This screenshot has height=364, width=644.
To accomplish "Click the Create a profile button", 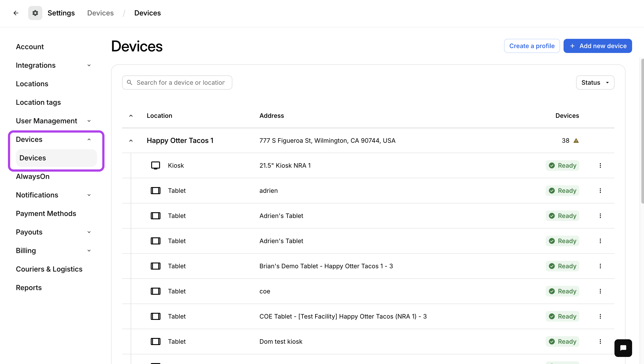I will point(532,46).
